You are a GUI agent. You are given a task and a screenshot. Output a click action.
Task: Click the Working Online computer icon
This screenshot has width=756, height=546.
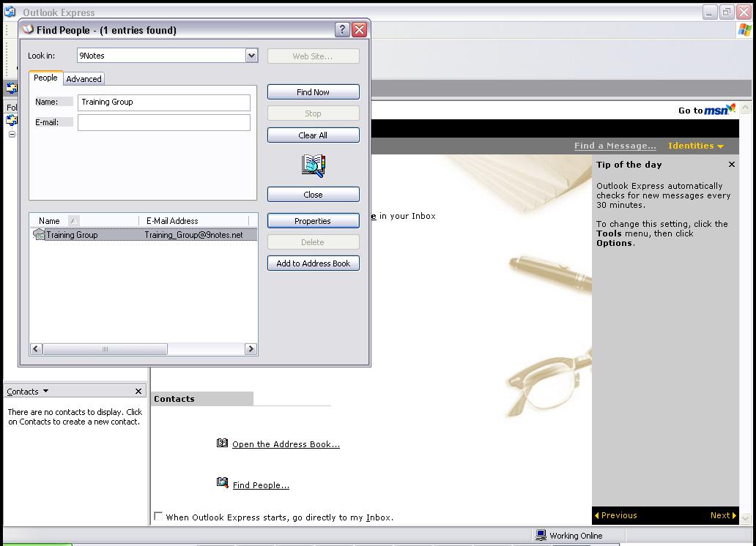tap(541, 535)
